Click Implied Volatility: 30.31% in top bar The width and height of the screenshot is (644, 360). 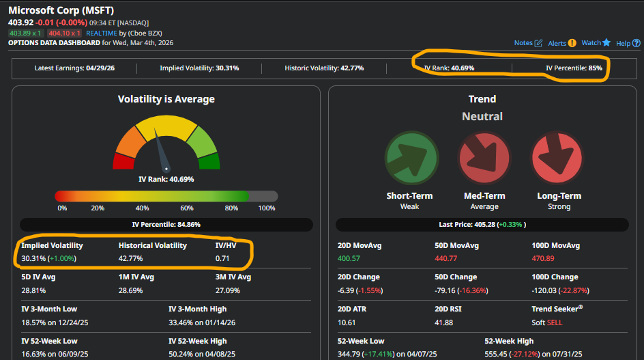tap(199, 68)
